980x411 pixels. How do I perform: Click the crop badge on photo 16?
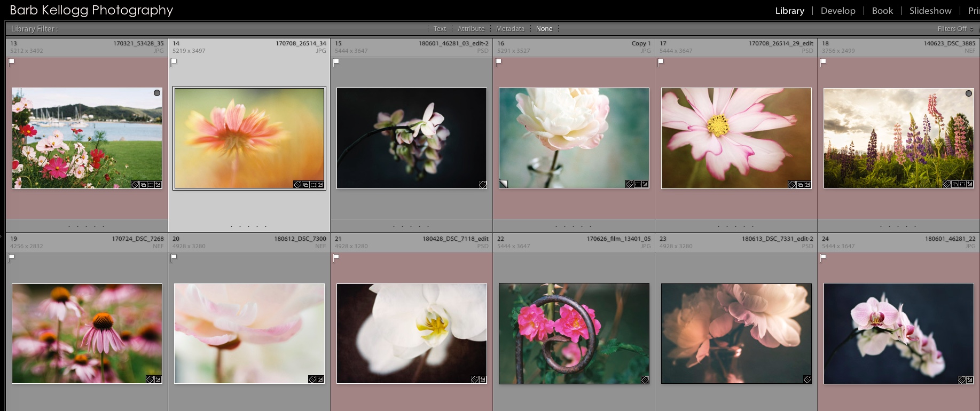click(x=638, y=184)
